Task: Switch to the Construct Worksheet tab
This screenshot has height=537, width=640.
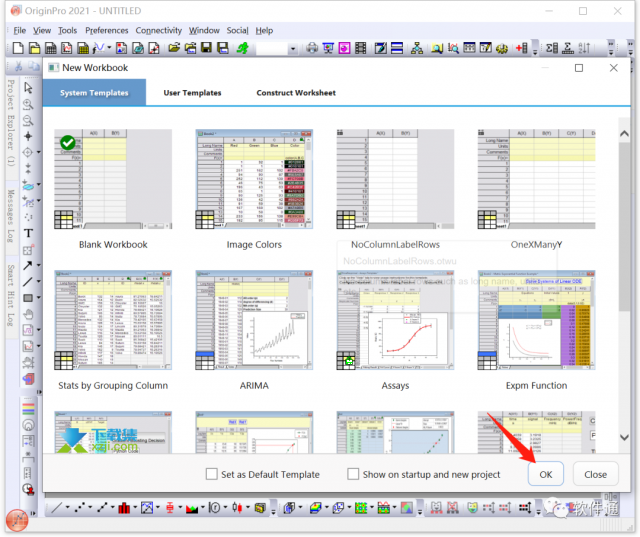Action: [296, 93]
